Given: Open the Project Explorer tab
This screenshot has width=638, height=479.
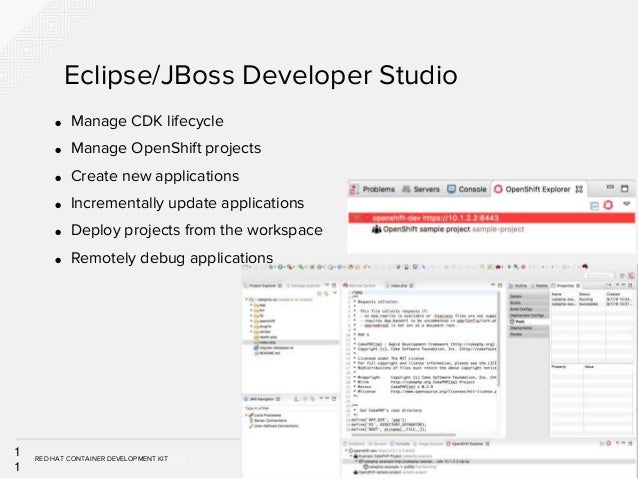Looking at the screenshot, I should [x=262, y=286].
